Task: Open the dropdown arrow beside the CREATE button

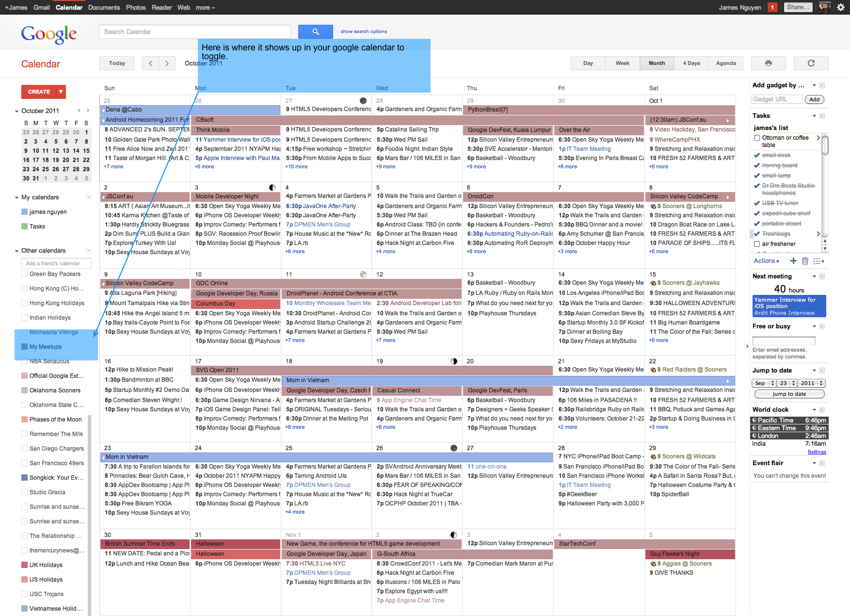Action: pos(61,92)
